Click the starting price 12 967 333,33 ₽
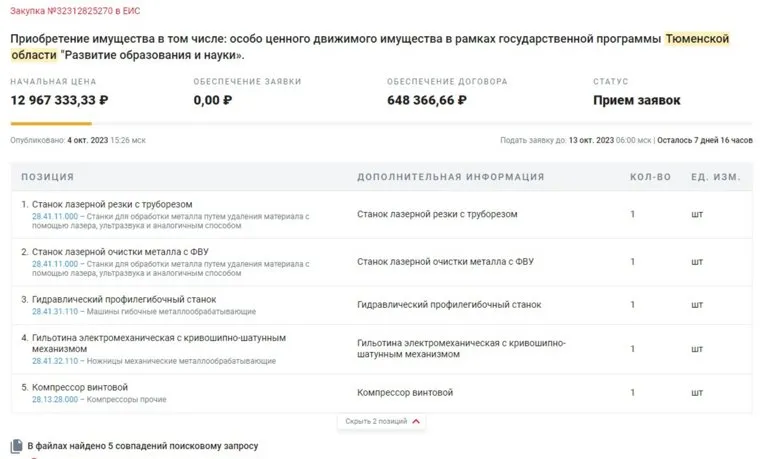760x459 pixels. pyautogui.click(x=60, y=100)
